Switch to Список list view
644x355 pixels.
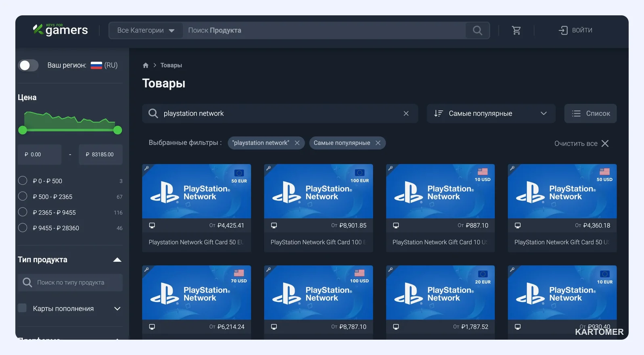590,113
